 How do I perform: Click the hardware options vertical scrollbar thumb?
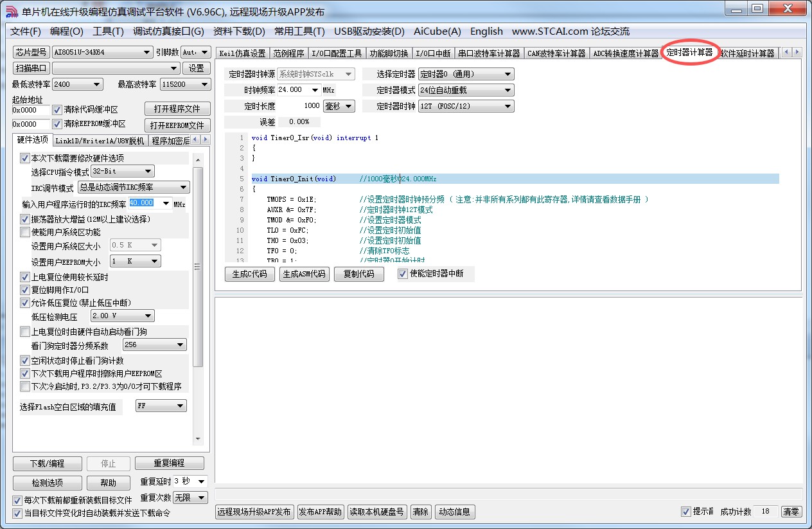pyautogui.click(x=198, y=267)
